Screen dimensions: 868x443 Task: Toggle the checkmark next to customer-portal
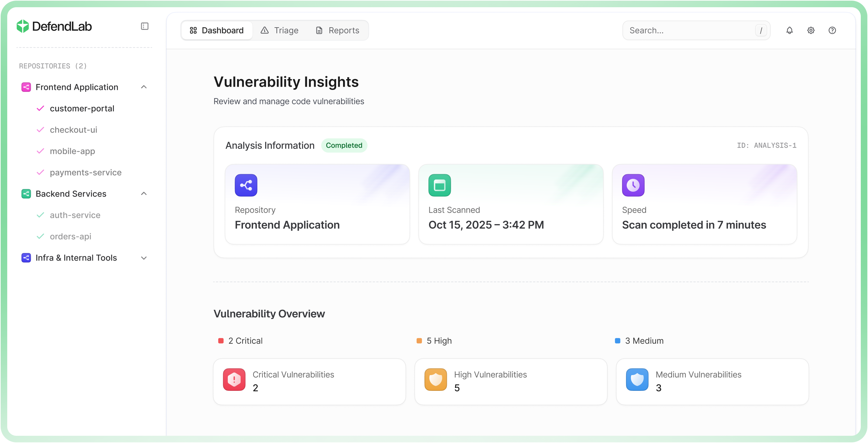pos(41,109)
